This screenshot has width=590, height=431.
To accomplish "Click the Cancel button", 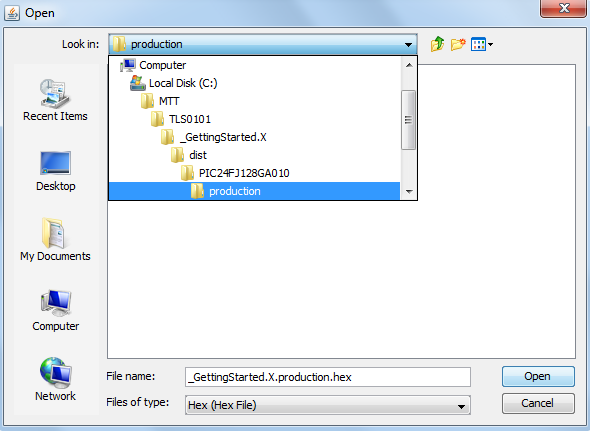I will pos(538,404).
